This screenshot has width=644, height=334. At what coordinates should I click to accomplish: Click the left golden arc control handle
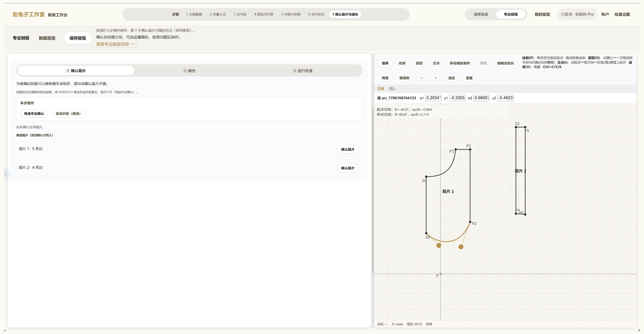(439, 245)
